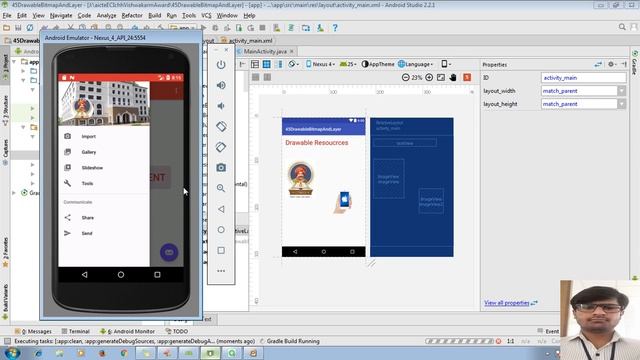Click the Open folder toolbar icon
The height and width of the screenshot is (360, 640).
[x=6, y=28]
